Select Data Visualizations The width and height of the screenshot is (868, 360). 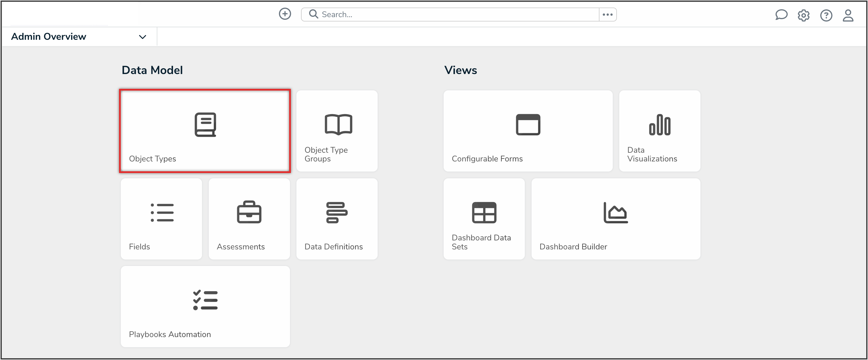[x=660, y=131]
